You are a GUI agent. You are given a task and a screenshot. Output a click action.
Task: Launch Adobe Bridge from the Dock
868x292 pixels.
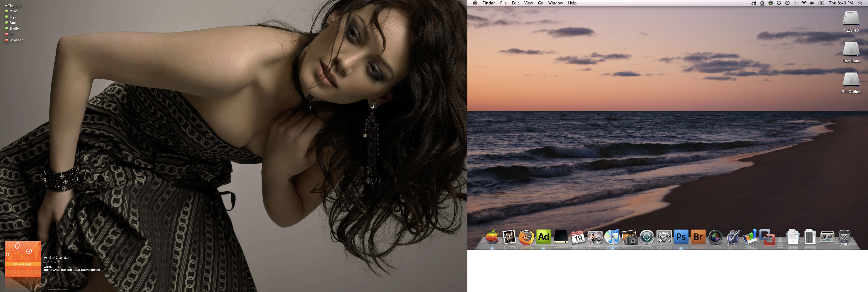698,237
